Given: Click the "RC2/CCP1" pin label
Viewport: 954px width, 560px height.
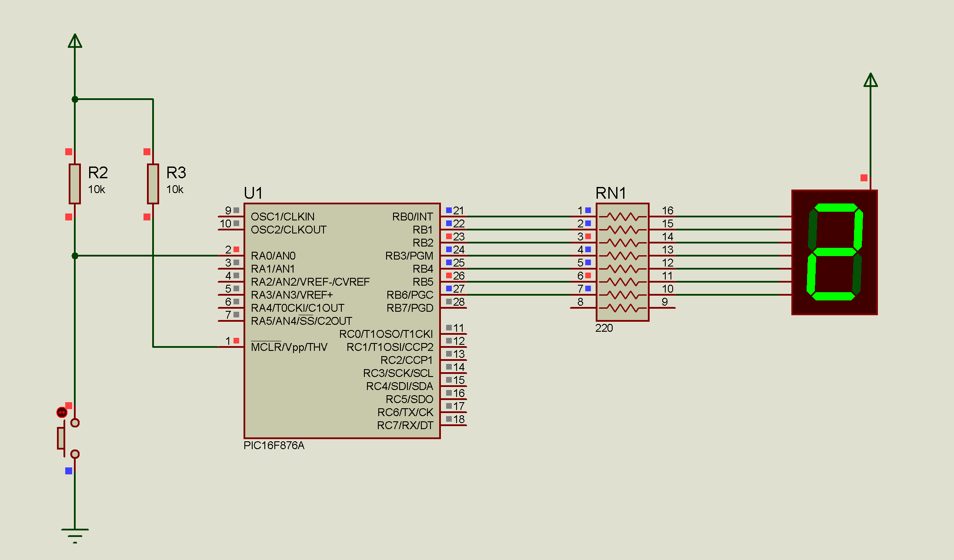Looking at the screenshot, I should (407, 360).
